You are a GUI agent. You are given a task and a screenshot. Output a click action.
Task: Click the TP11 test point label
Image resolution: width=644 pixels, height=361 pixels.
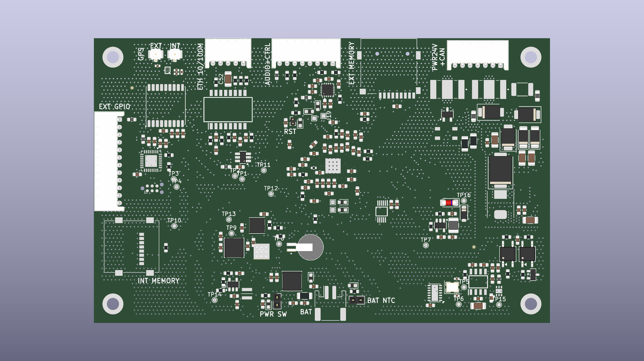pyautogui.click(x=263, y=165)
